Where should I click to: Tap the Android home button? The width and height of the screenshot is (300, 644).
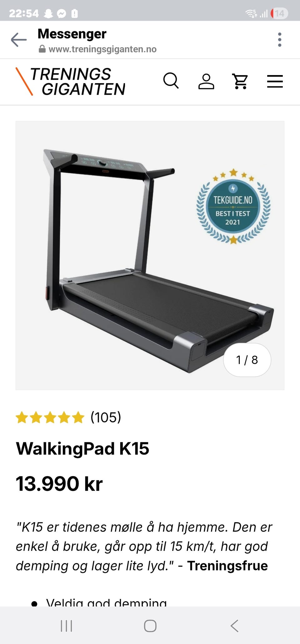150,626
